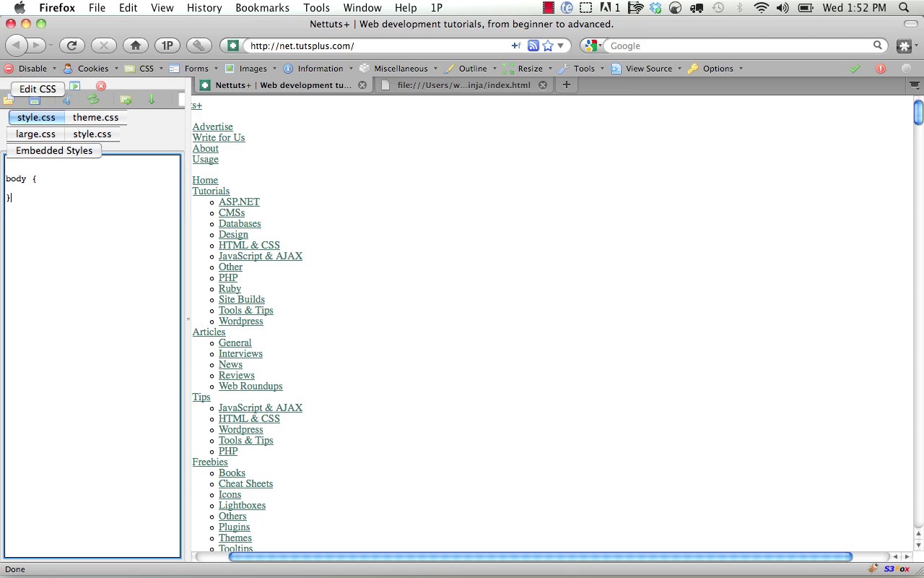Screen dimensions: 924x578
Task: Open Spotlight search in menu bar
Action: point(904,8)
